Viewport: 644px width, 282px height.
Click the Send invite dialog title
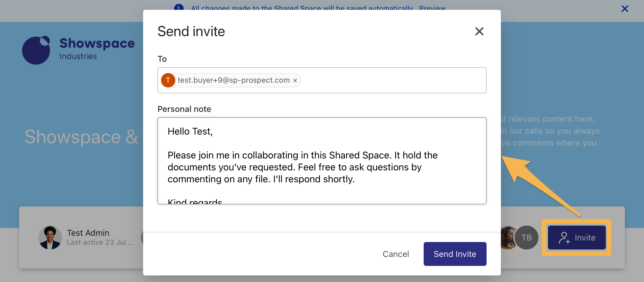[191, 31]
